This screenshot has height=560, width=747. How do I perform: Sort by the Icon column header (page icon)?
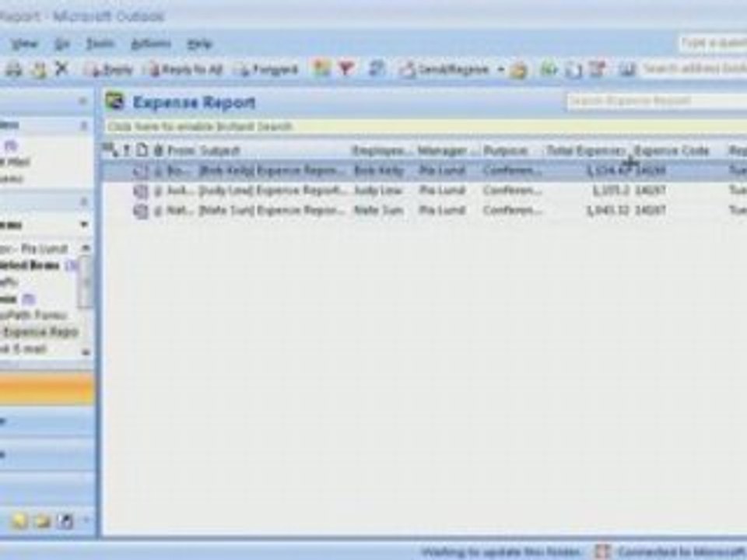click(142, 150)
